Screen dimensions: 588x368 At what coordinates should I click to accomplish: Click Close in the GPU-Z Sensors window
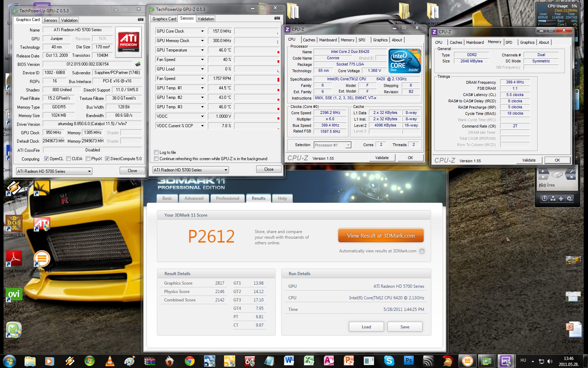pos(269,169)
